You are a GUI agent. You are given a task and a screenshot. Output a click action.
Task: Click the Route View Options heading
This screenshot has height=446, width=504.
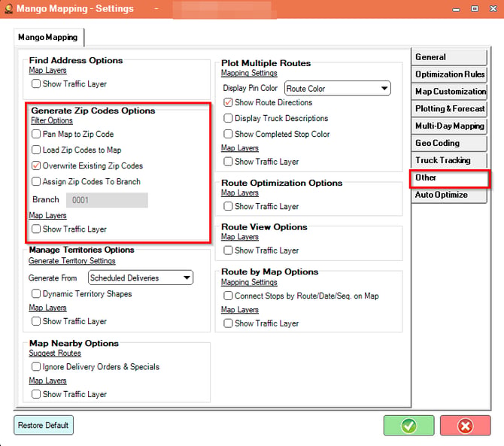coord(264,227)
